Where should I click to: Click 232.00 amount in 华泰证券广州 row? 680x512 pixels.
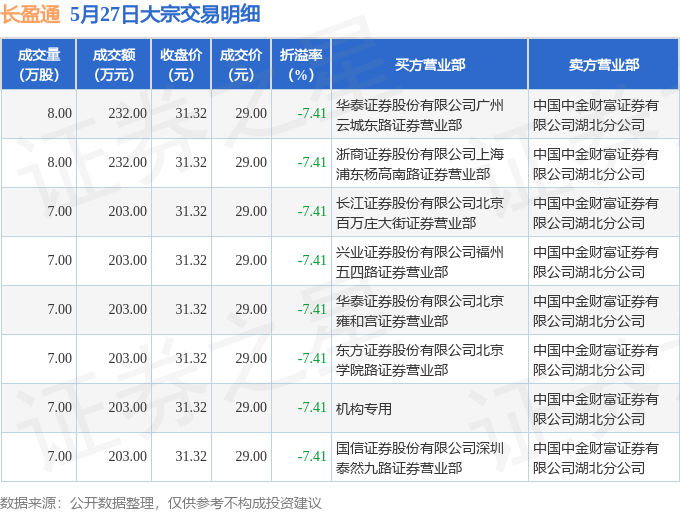point(128,113)
